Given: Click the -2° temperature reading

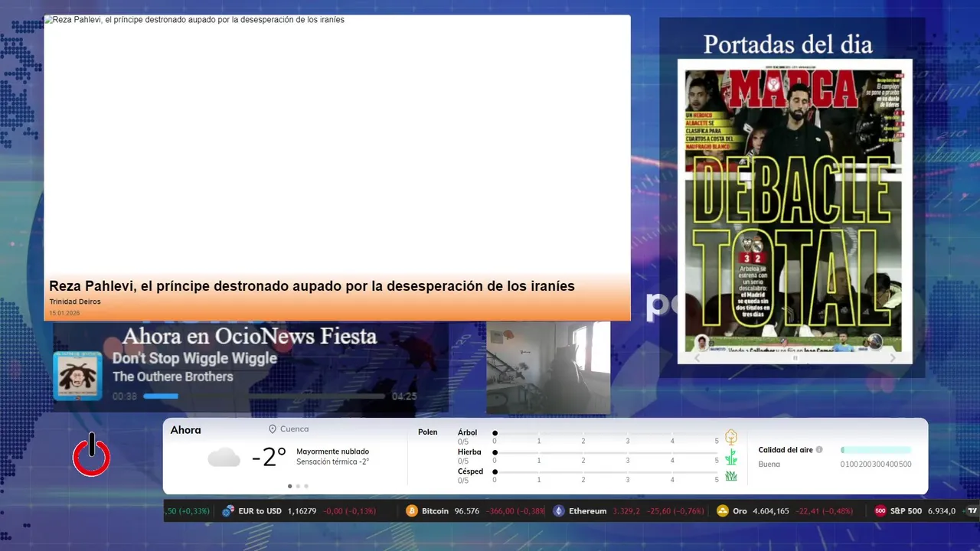Looking at the screenshot, I should pos(269,458).
